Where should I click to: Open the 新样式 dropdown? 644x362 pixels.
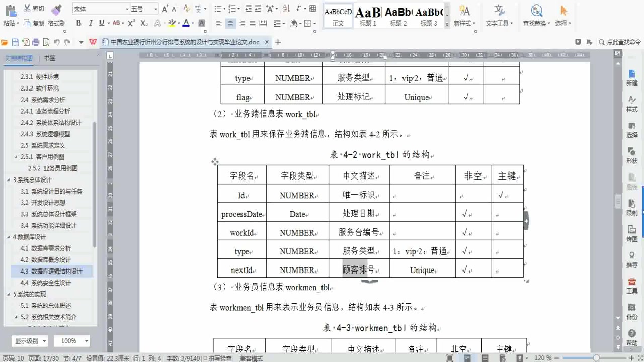(x=464, y=16)
